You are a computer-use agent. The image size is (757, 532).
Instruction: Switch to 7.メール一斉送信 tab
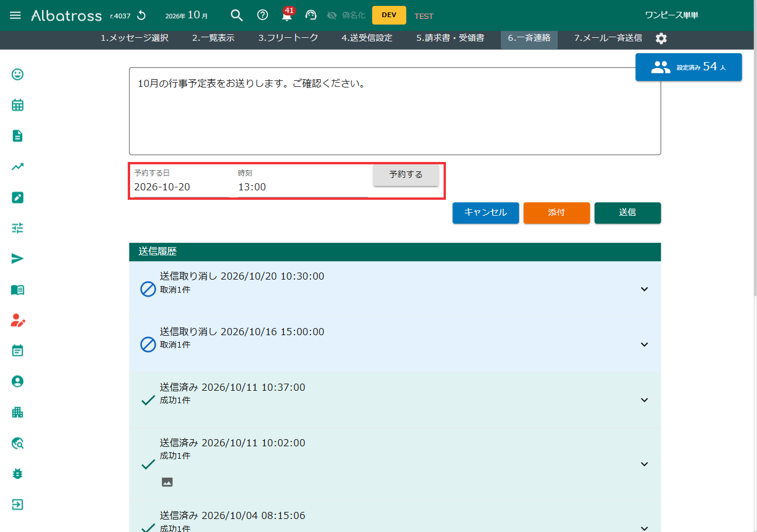pos(608,38)
